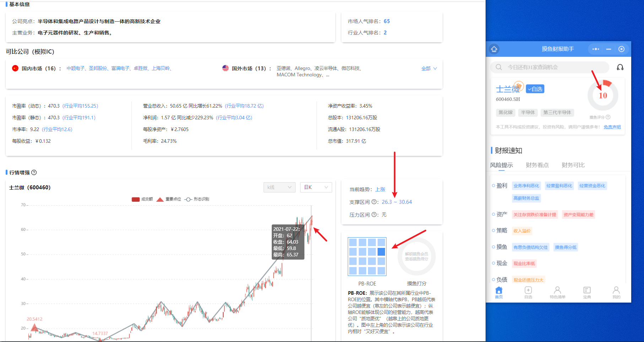Click the help icon beside 支撑区间

tap(374, 202)
